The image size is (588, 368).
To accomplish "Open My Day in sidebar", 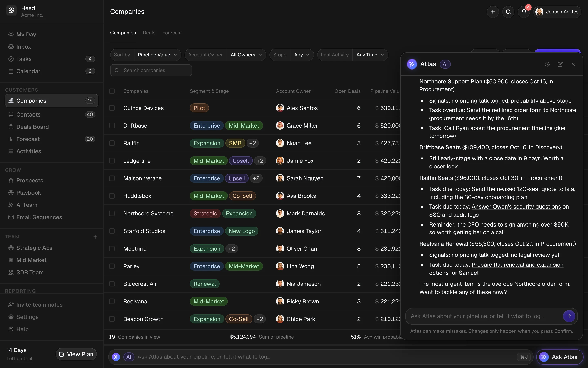I will (51, 34).
